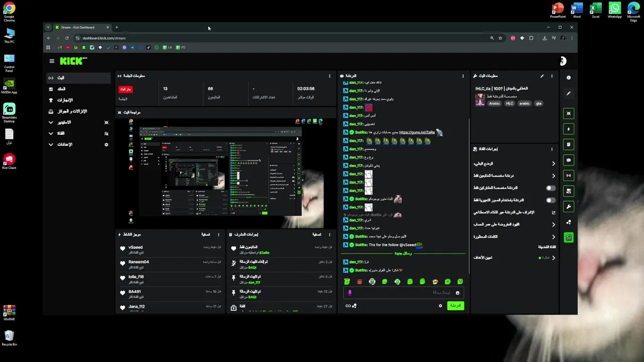644x362 pixels.
Task: Open stream info panel three-dot menu
Action: 552,76
